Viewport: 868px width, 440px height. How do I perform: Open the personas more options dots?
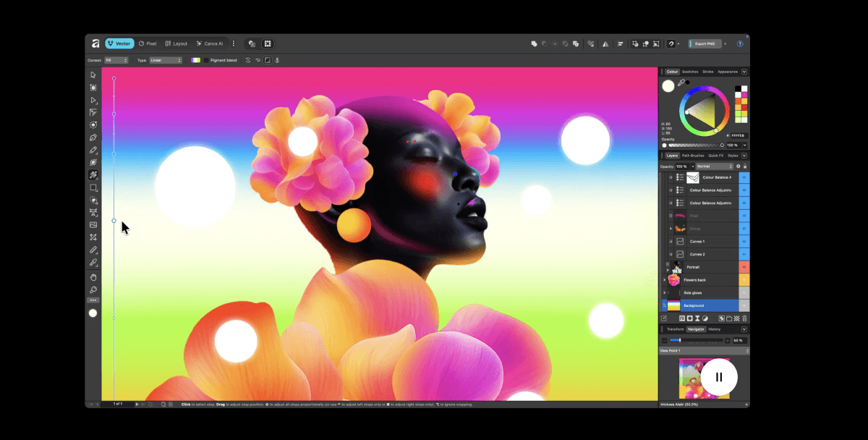point(233,43)
